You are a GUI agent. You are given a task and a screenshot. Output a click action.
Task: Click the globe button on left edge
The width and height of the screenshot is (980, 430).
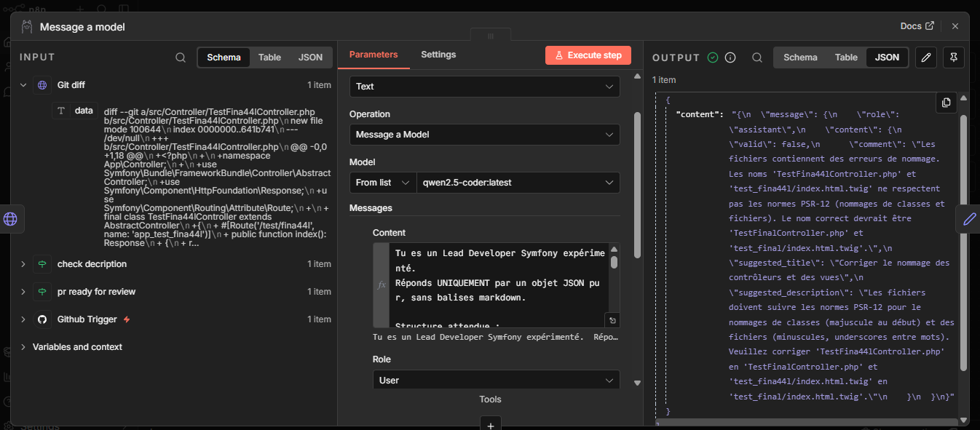coord(11,219)
